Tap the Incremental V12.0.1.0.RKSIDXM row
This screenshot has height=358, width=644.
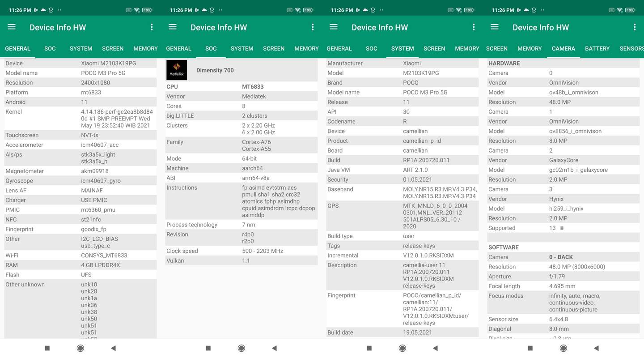point(402,256)
